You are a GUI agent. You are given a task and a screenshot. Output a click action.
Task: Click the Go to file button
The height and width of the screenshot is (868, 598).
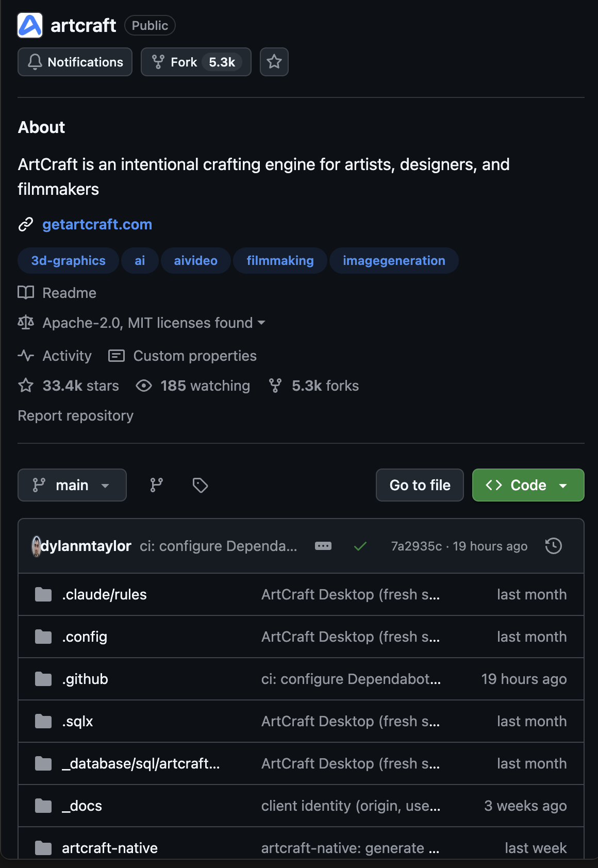tap(420, 485)
